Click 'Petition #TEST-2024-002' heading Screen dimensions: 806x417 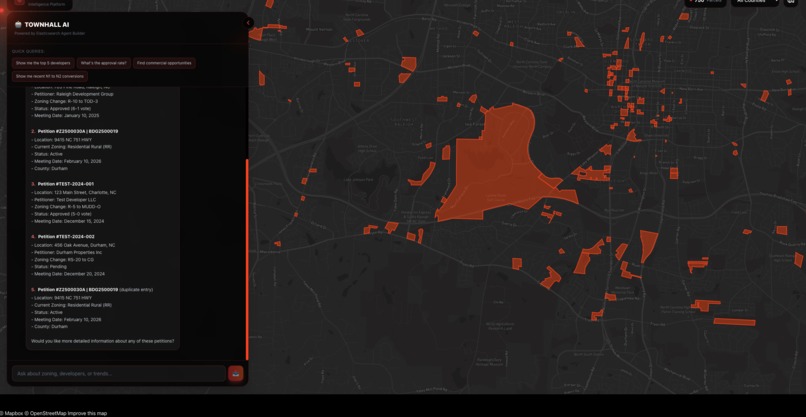(x=66, y=237)
